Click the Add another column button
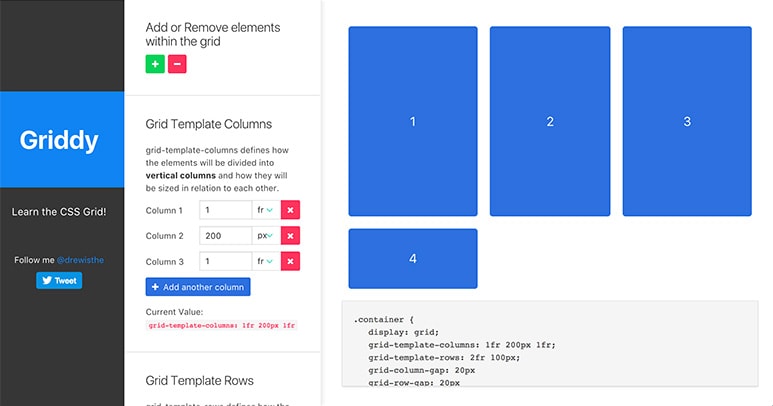 (x=198, y=287)
